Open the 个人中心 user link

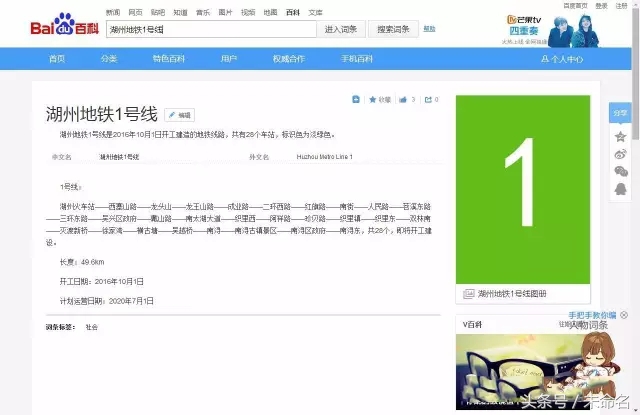562,59
